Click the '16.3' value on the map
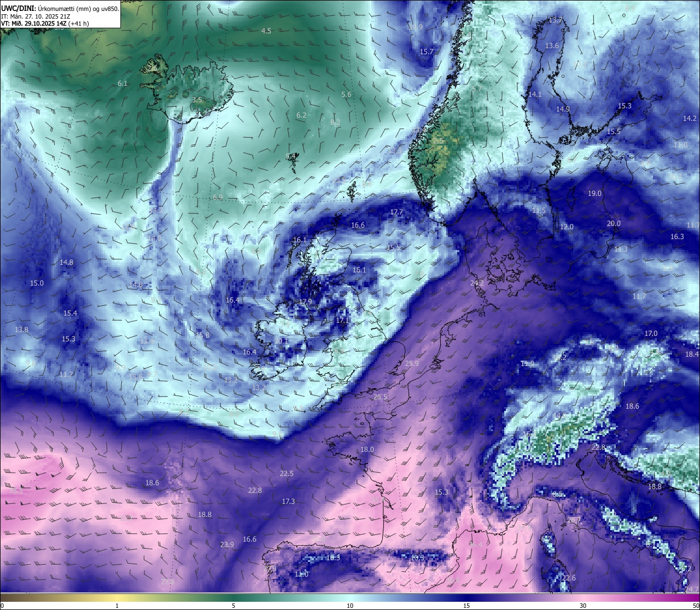This screenshot has height=610, width=700. coord(677,237)
